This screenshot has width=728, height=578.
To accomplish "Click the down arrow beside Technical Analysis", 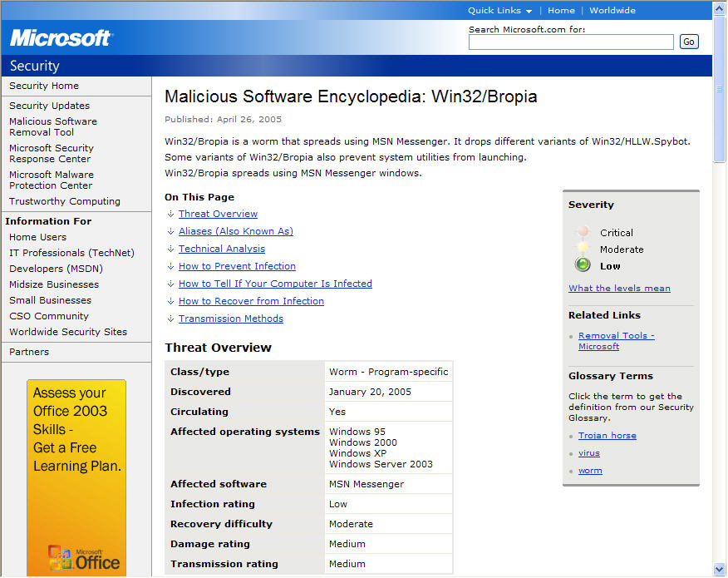I will 170,249.
